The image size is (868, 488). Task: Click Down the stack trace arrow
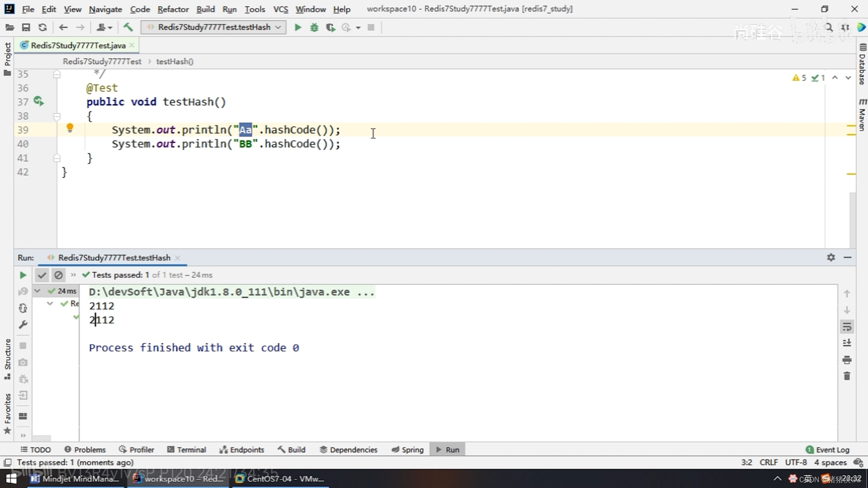pyautogui.click(x=847, y=310)
